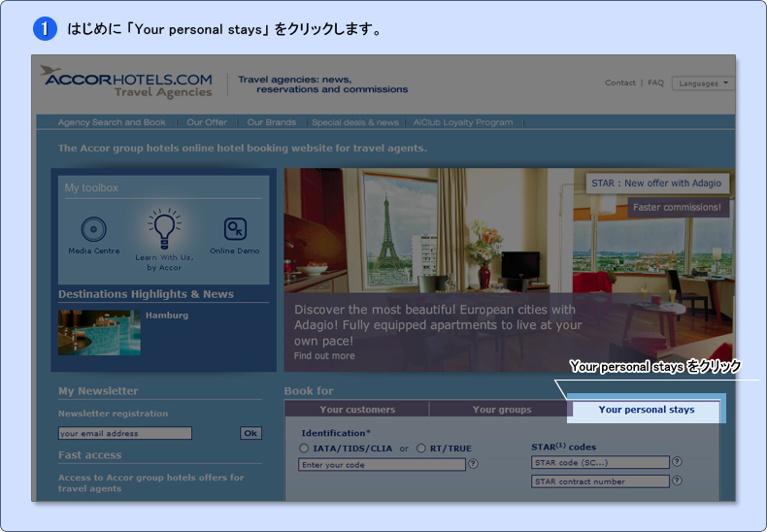
Task: Click the Contact link
Action: click(619, 83)
